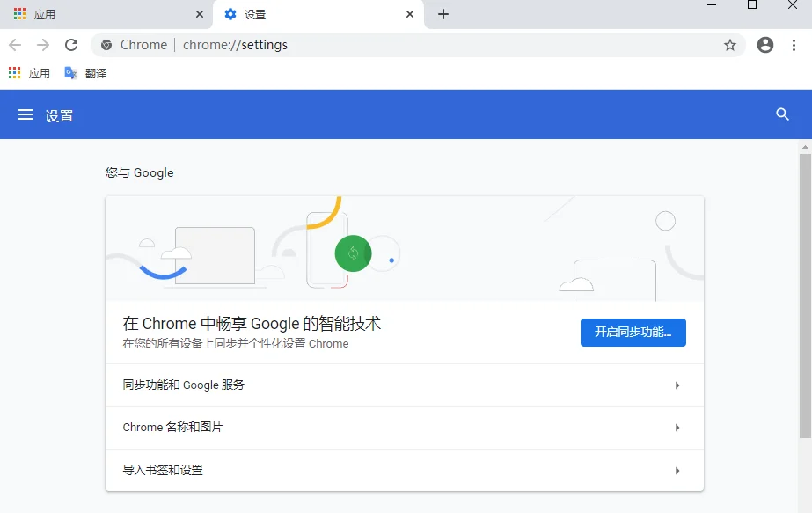Open the 翻译 translate bookmark
The height and width of the screenshot is (513, 812).
tap(85, 73)
